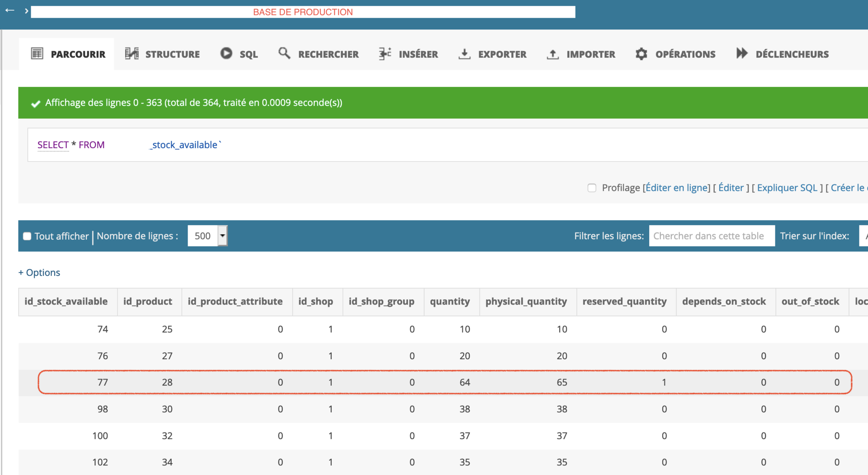Expand the + Options section
868x475 pixels.
pyautogui.click(x=39, y=272)
